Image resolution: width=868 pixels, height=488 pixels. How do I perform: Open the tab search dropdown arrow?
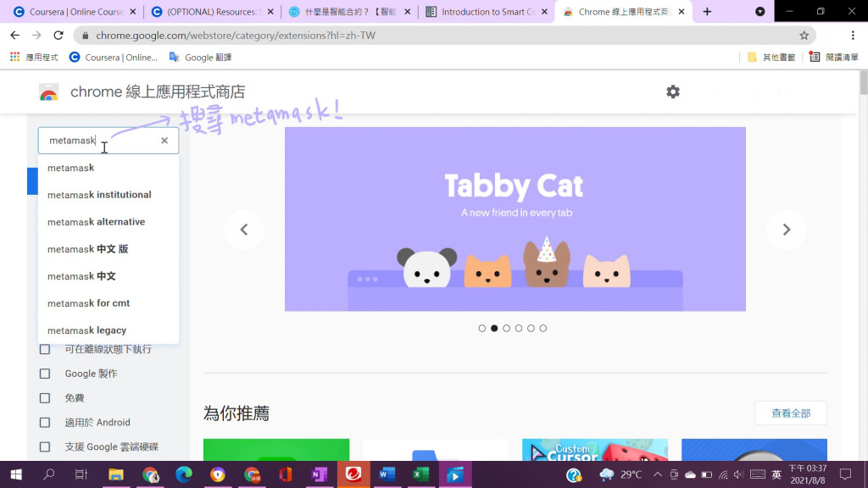(760, 12)
